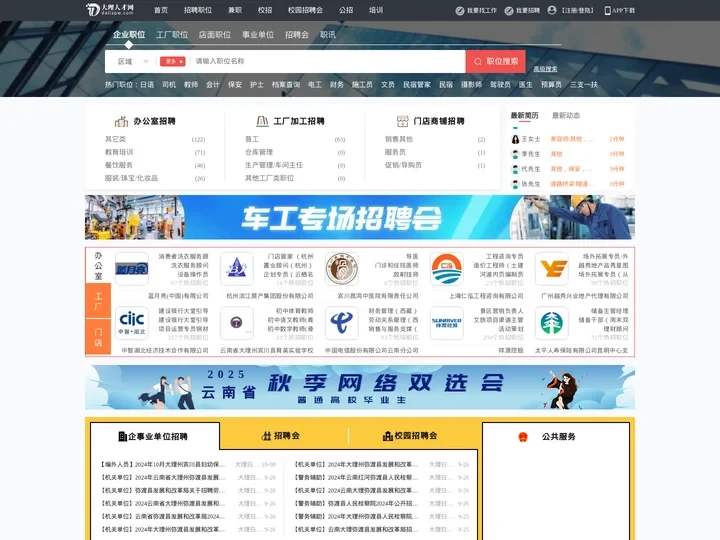Image resolution: width=720 pixels, height=540 pixels.
Task: Click hot position 三支一扶
Action: pos(584,84)
